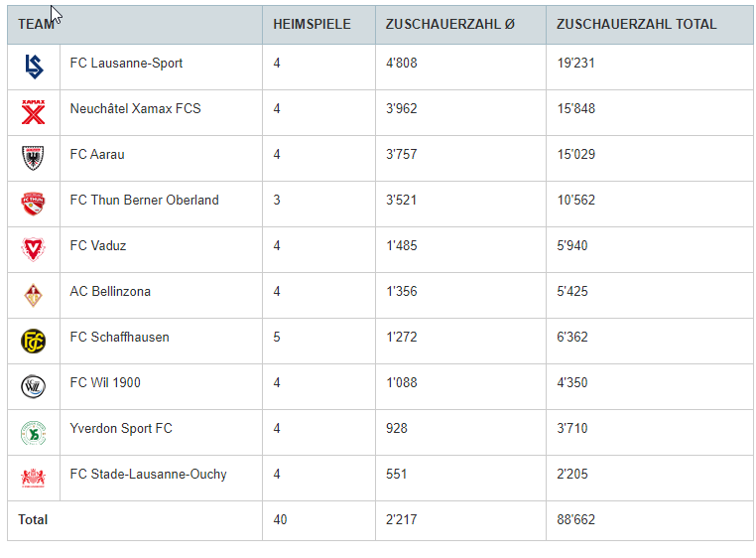756x558 pixels.
Task: Select the total attendance value 6'362
Action: (572, 337)
